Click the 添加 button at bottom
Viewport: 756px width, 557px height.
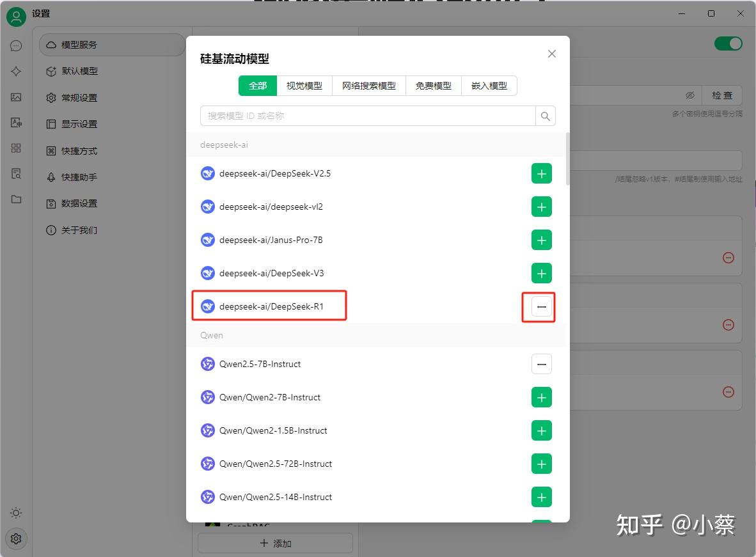(x=275, y=542)
